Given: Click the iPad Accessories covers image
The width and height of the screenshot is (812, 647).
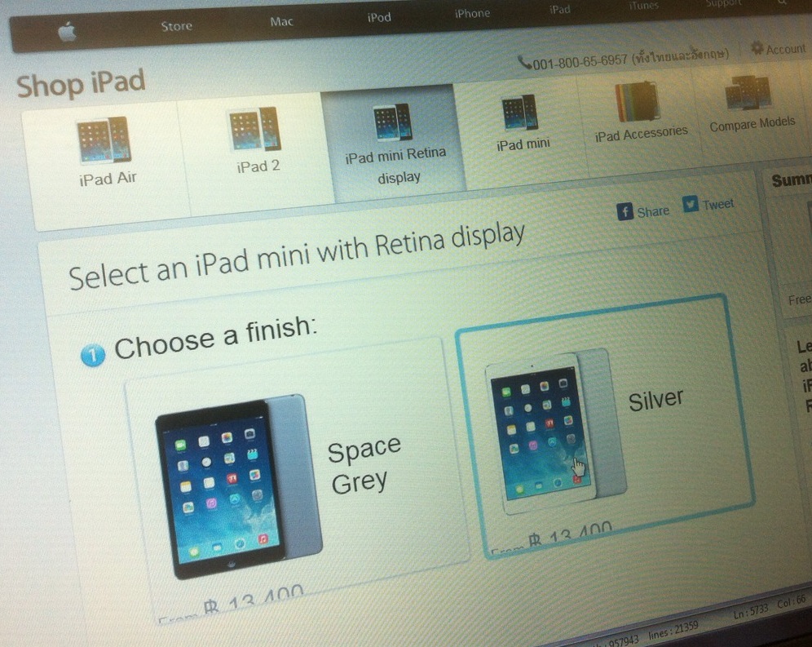Looking at the screenshot, I should coord(637,102).
